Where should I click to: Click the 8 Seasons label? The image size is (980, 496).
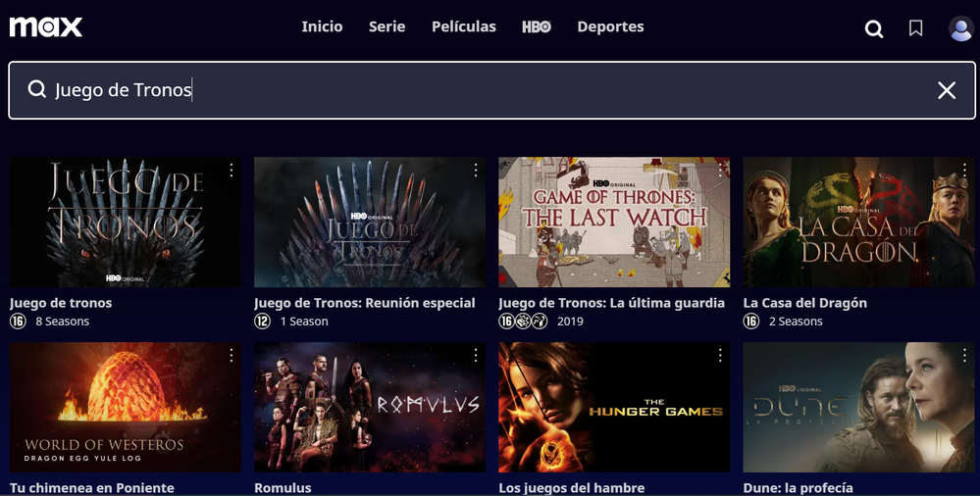coord(63,322)
